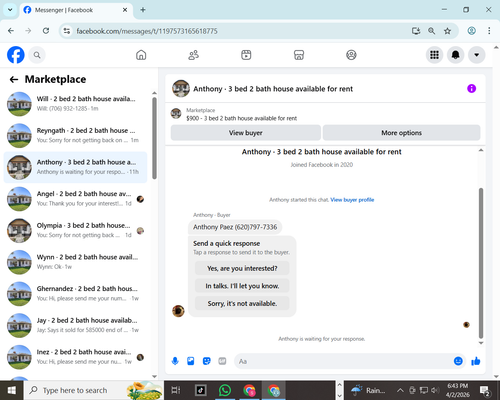Click the install app icon in address bar

pyautogui.click(x=416, y=31)
